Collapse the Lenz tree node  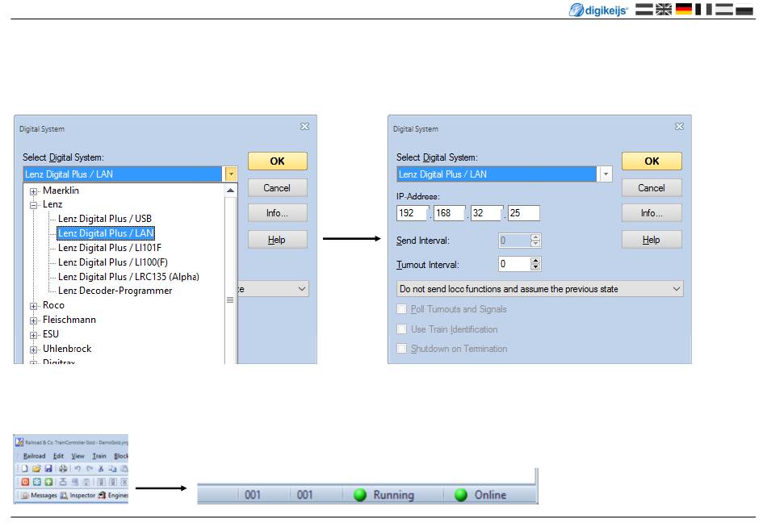pyautogui.click(x=33, y=205)
